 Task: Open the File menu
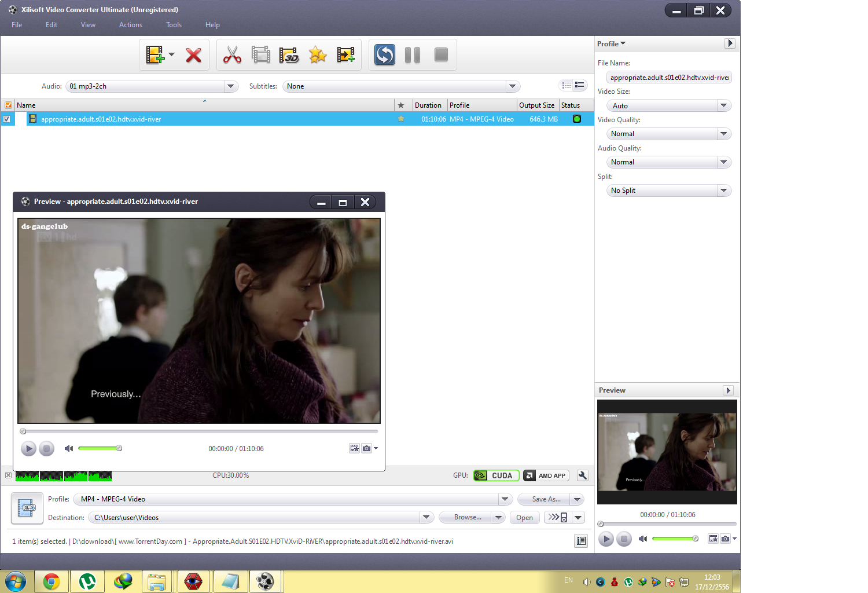tap(17, 25)
